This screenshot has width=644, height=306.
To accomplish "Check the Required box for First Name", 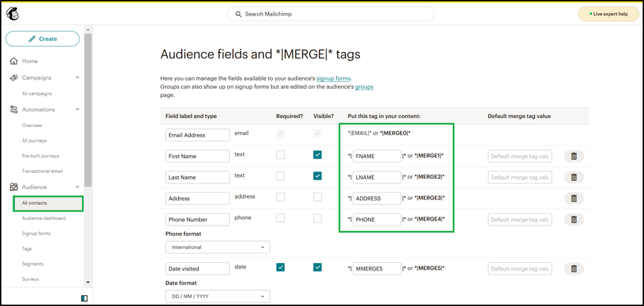I will pyautogui.click(x=280, y=155).
